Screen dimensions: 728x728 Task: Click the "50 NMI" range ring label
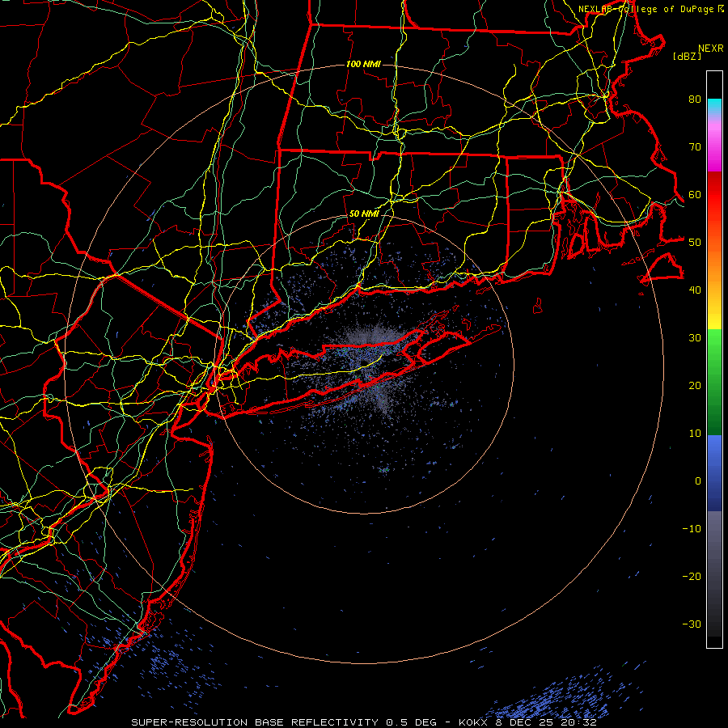coord(364,214)
